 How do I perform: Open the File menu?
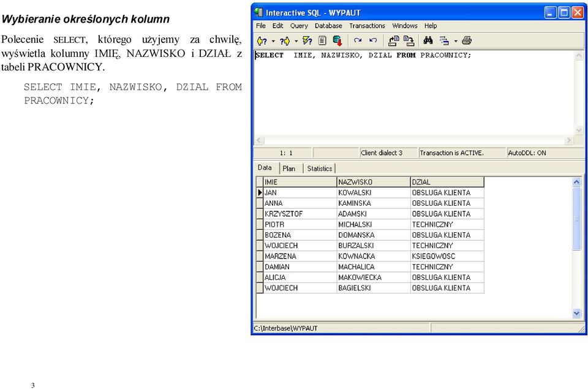pos(261,26)
